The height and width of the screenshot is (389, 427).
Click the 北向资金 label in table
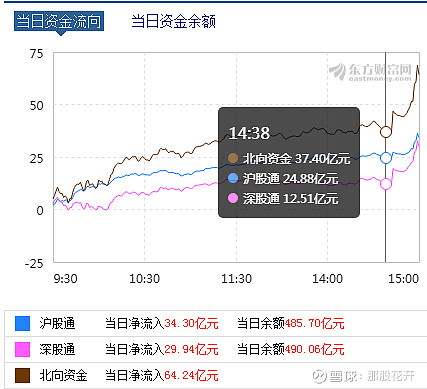click(63, 375)
